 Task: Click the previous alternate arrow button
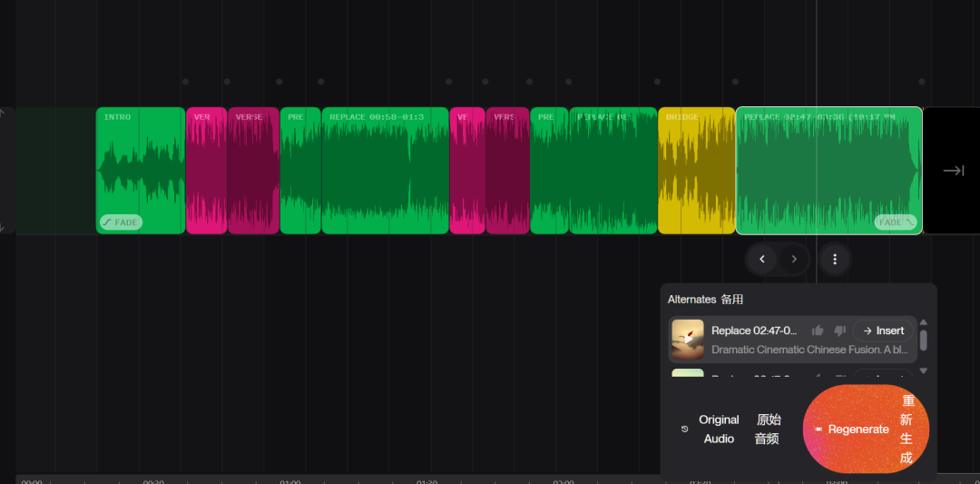pos(762,260)
